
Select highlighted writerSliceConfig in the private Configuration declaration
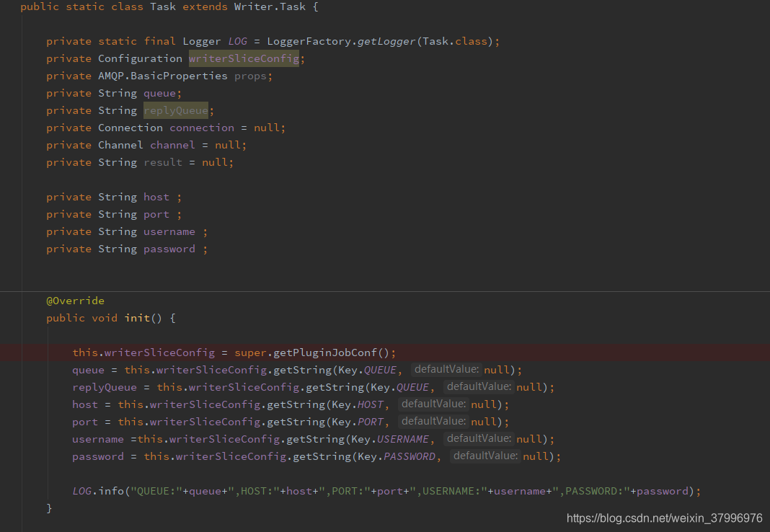pyautogui.click(x=244, y=58)
